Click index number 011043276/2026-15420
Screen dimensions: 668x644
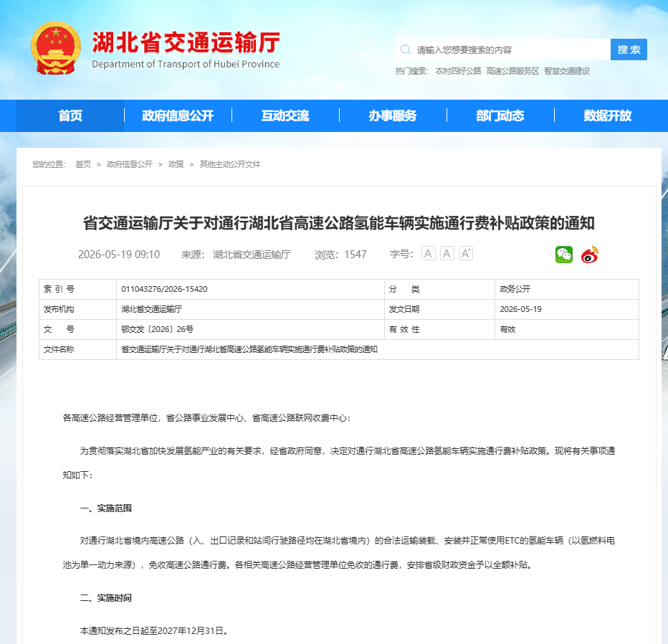(164, 289)
